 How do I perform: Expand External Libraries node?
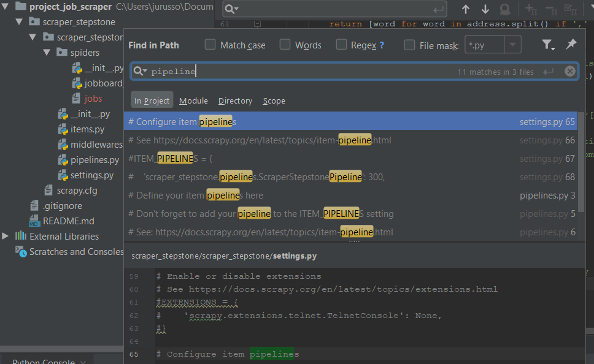click(x=5, y=236)
